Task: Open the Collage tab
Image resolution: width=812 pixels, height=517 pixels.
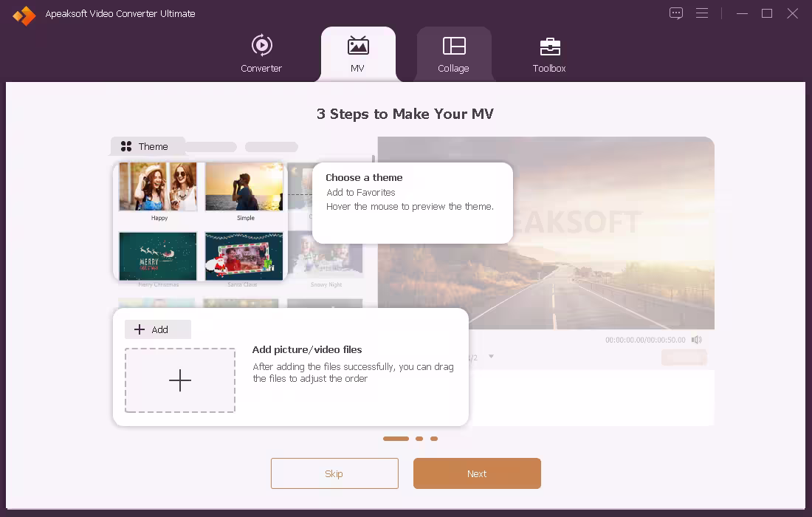Action: click(x=454, y=54)
